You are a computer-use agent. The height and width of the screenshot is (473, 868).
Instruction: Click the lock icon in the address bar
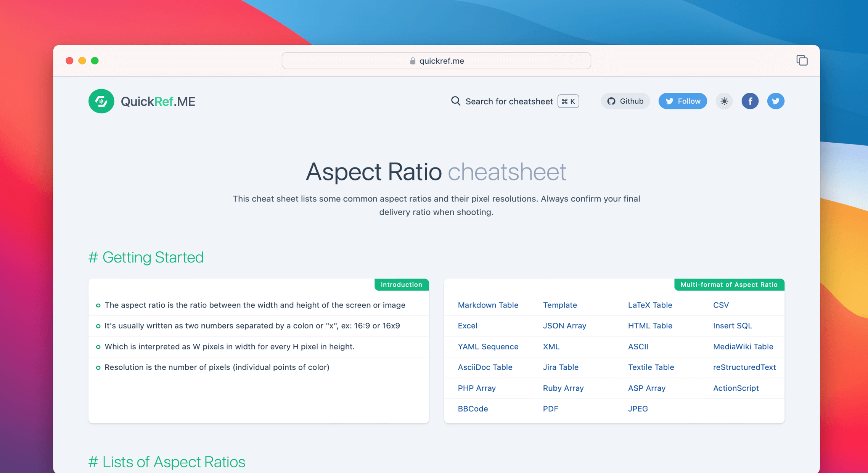pos(412,61)
